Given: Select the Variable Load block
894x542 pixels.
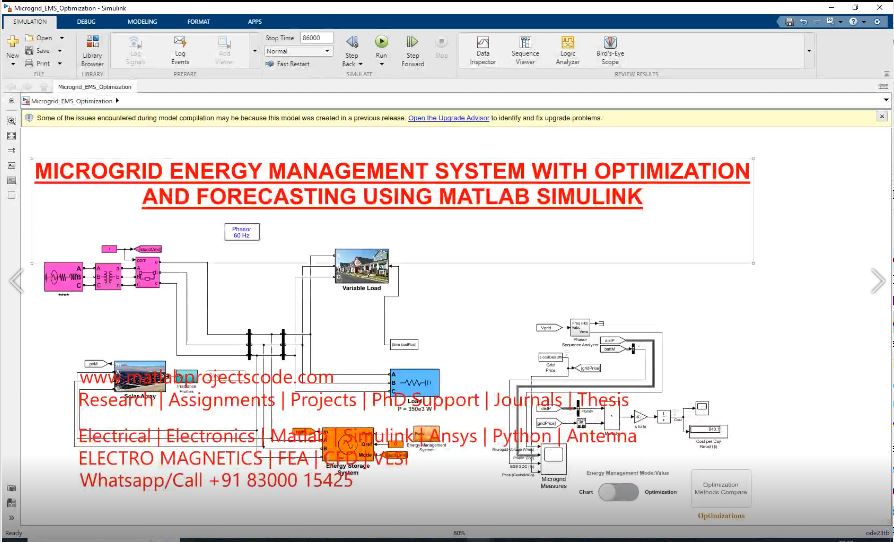Looking at the screenshot, I should [361, 266].
